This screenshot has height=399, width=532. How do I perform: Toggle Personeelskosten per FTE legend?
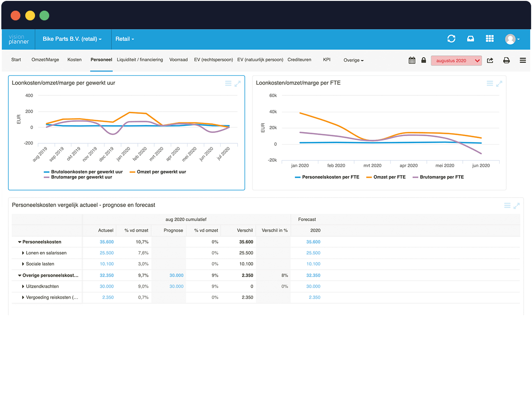pyautogui.click(x=327, y=177)
